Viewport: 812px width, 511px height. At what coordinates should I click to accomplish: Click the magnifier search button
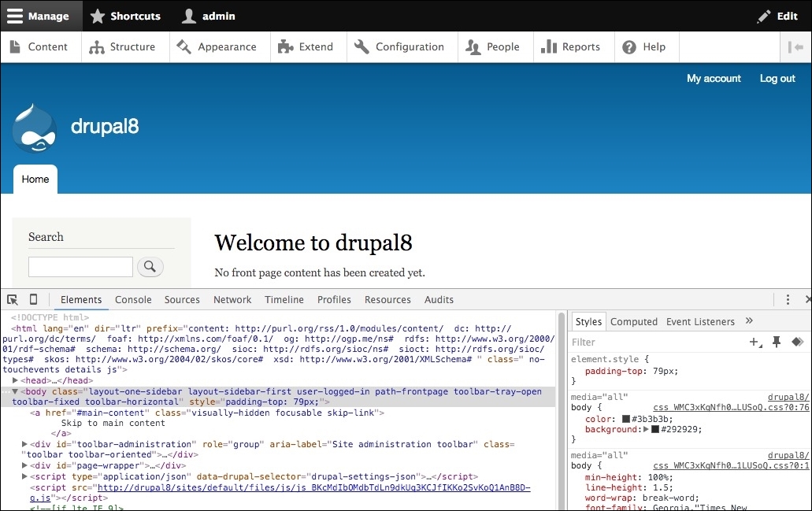click(150, 267)
